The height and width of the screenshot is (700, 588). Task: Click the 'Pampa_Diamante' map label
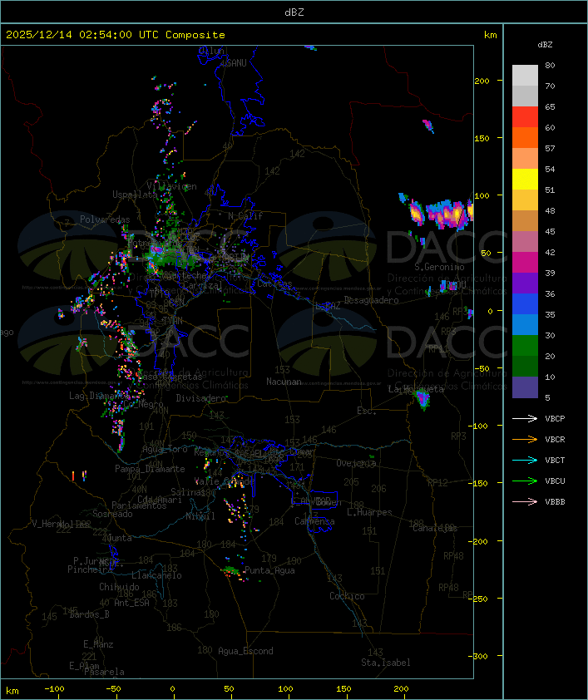[150, 469]
